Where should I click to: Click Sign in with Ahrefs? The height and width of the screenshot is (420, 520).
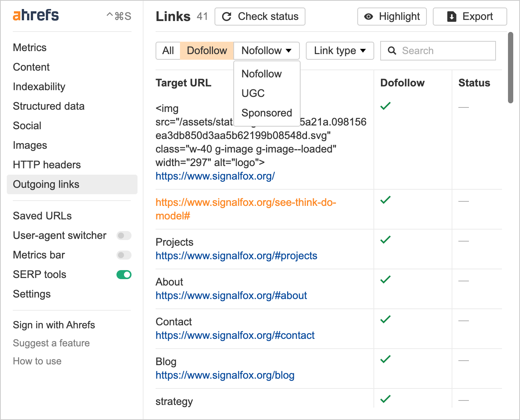tap(54, 325)
